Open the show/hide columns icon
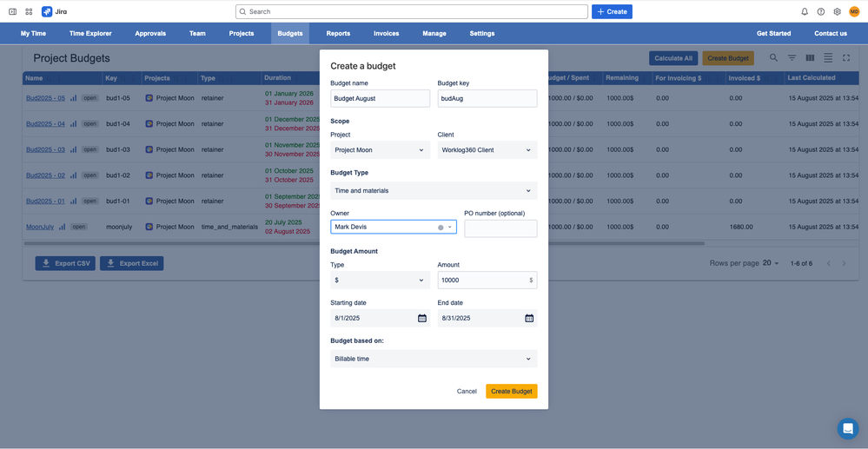Viewport: 868px width, 449px height. point(810,57)
